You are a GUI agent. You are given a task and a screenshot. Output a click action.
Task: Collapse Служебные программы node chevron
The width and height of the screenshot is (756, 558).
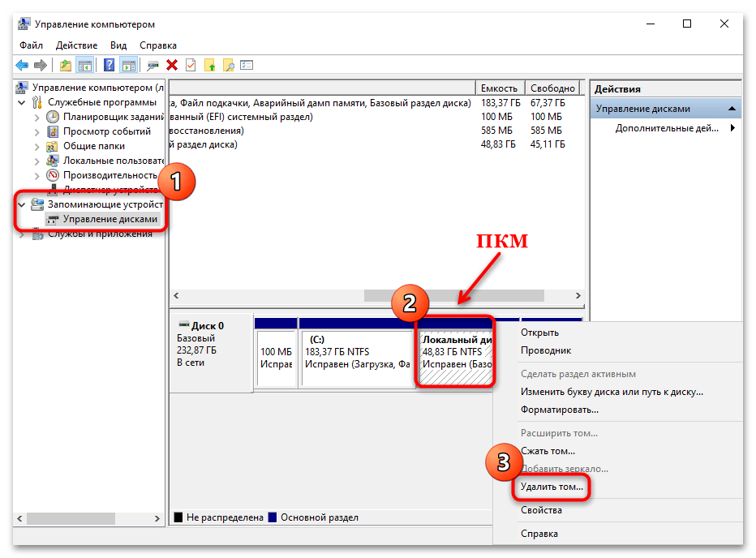click(x=22, y=102)
